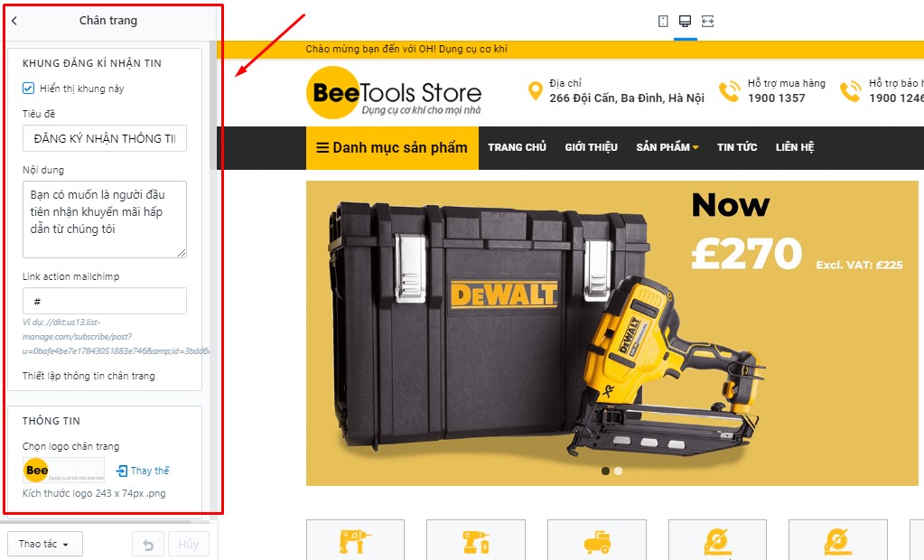
Task: Click phone icon by Hỗ trợ mua hàng
Action: pos(730,91)
